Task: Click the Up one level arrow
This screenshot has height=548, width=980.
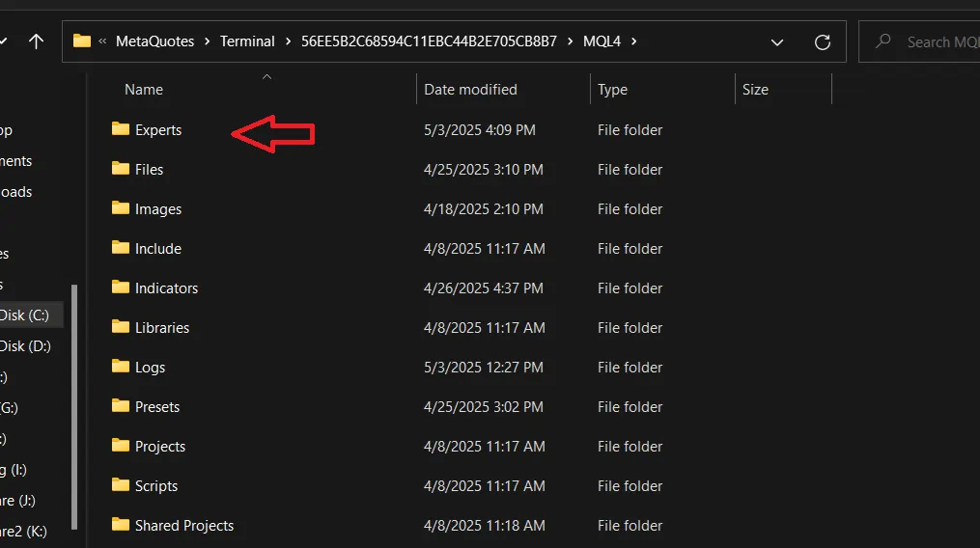Action: 37,41
